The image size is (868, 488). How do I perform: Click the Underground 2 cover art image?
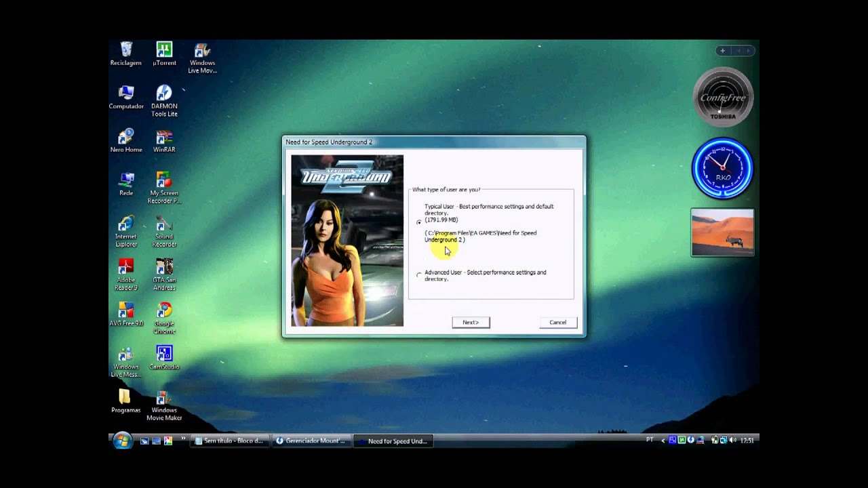click(x=347, y=241)
